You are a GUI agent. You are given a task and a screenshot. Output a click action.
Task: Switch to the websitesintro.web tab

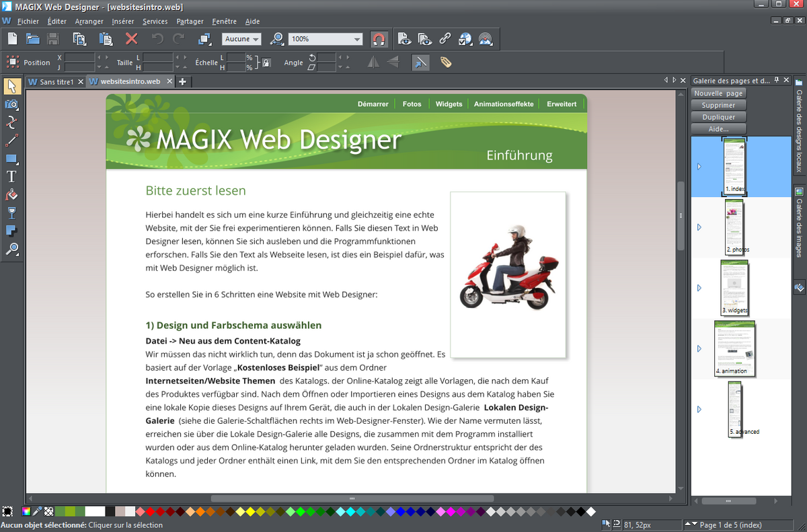(130, 81)
